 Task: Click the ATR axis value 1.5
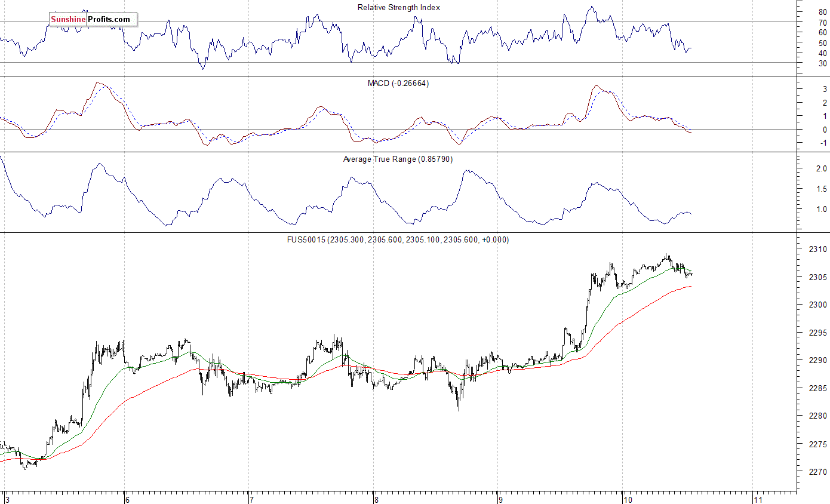click(822, 189)
